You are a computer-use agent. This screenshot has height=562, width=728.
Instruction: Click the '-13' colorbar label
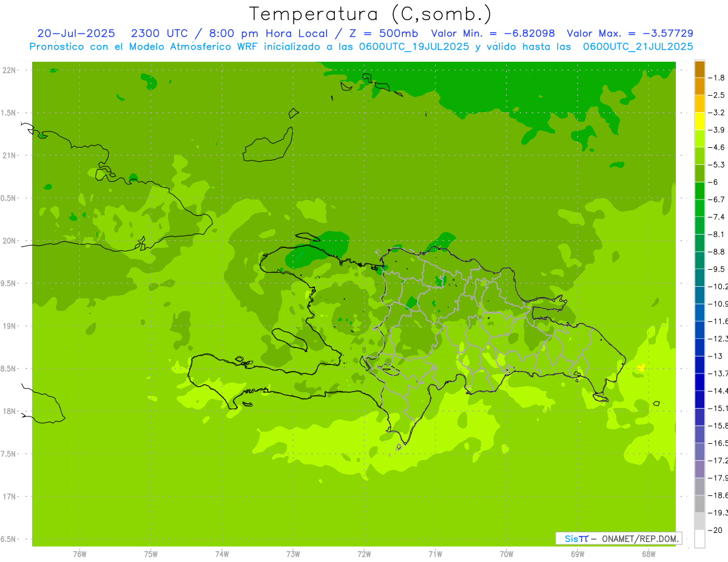tap(716, 356)
